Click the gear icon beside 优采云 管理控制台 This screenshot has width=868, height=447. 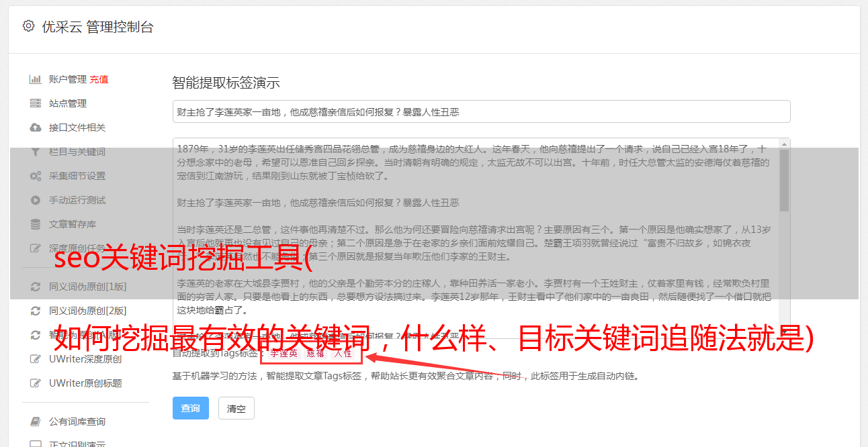coord(28,26)
